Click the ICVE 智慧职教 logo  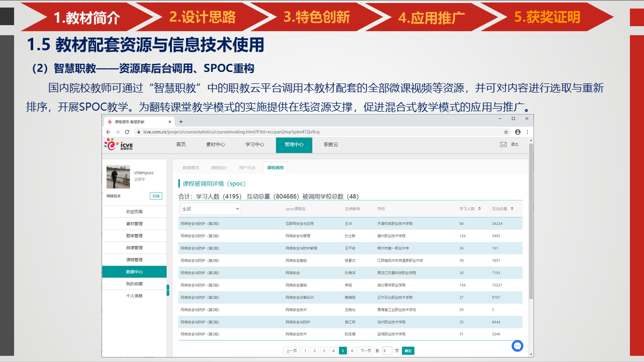(x=119, y=145)
